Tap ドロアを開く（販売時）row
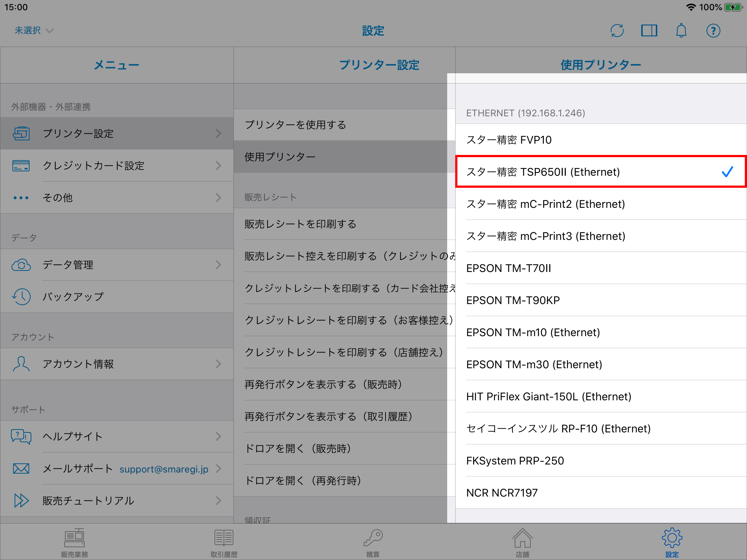Viewport: 747px width, 560px height. (x=344, y=448)
